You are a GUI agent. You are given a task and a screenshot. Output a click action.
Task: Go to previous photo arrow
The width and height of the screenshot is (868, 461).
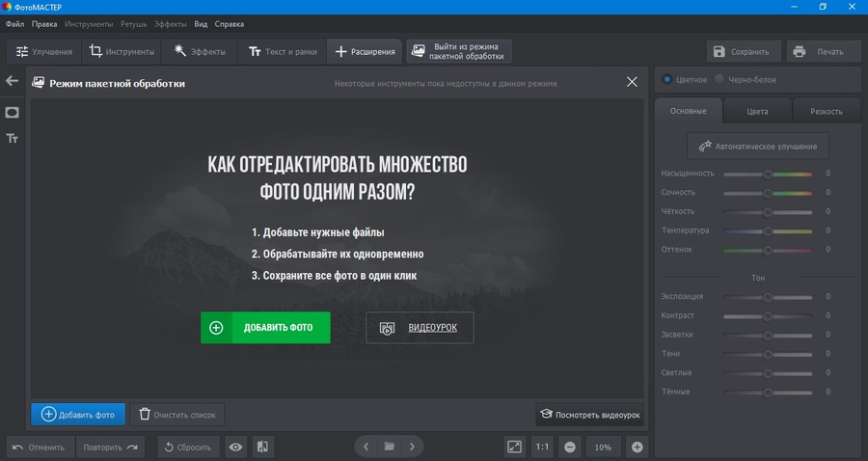pos(366,447)
